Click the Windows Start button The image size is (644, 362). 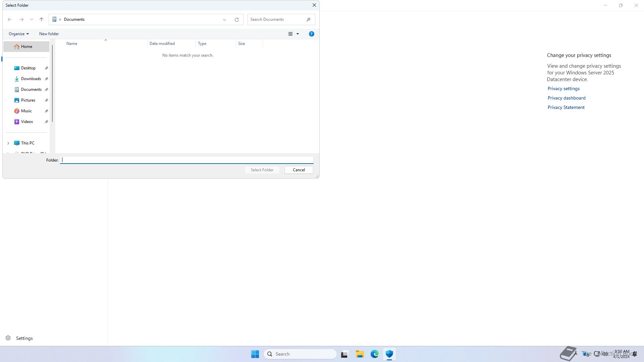255,354
